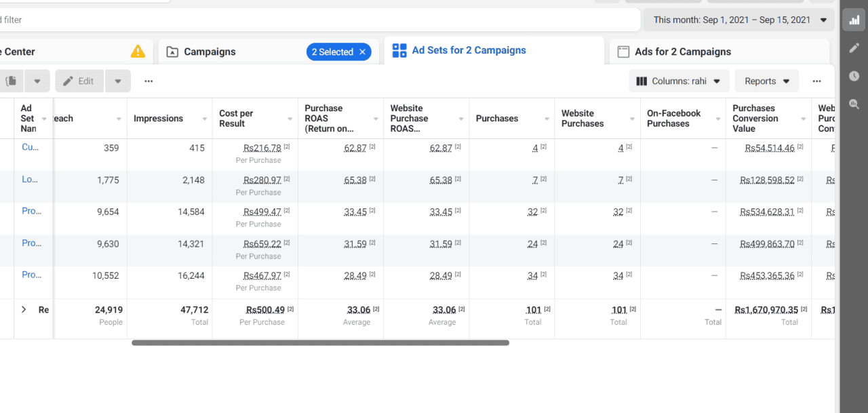Open the dropdown arrow next to Edit
The height and width of the screenshot is (413, 868).
[x=117, y=80]
